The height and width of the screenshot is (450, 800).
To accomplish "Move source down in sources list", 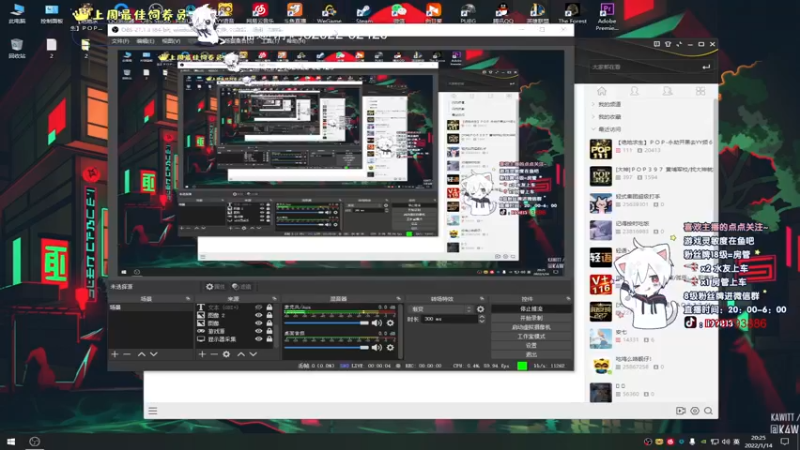I will (x=253, y=354).
